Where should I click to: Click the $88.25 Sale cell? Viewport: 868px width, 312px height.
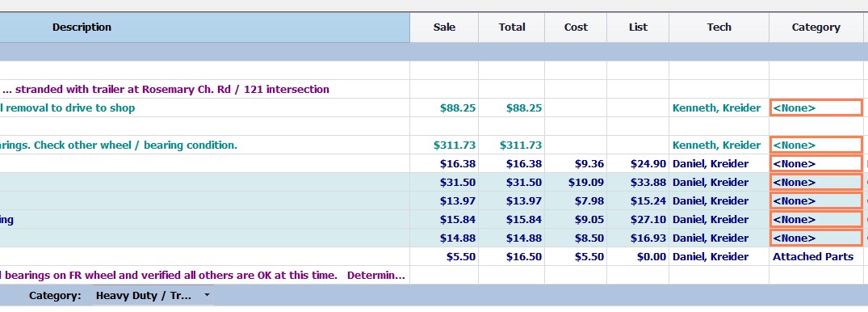pos(444,108)
